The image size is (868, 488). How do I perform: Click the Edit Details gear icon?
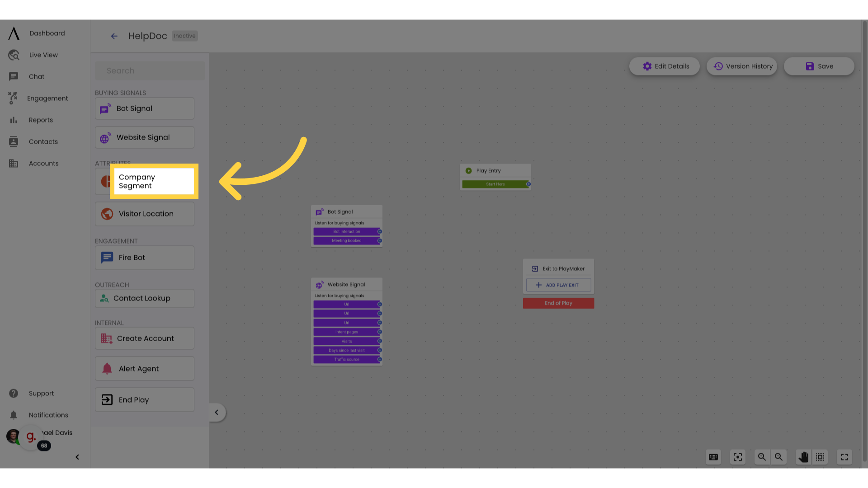point(647,66)
